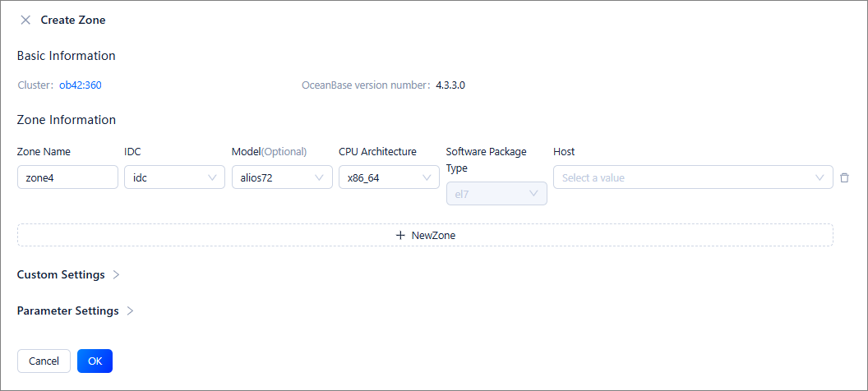
Task: Confirm zone creation with OK button
Action: 95,361
